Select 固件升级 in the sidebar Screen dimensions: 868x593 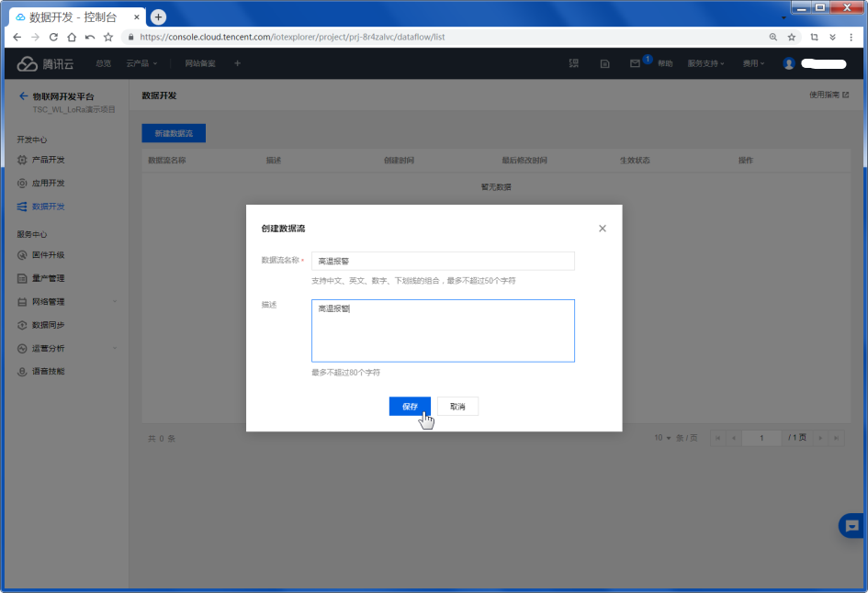[48, 255]
